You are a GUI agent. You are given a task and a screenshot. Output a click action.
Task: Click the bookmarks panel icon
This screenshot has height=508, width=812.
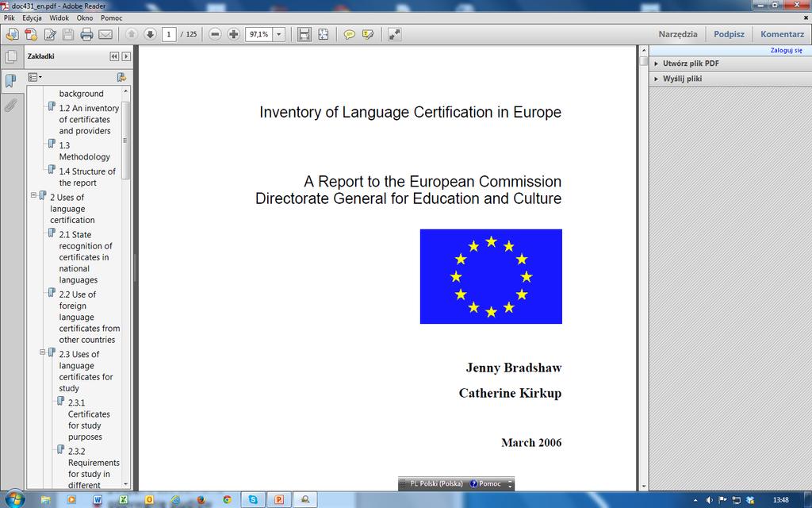click(x=10, y=81)
